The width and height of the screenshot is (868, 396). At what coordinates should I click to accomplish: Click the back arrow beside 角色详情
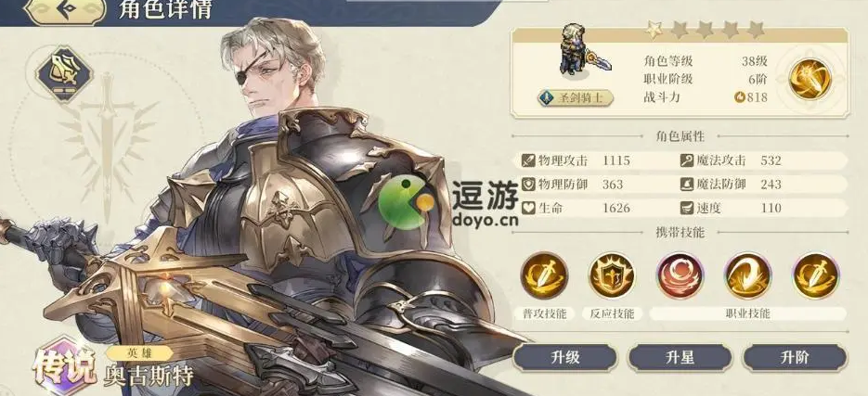tap(65, 10)
